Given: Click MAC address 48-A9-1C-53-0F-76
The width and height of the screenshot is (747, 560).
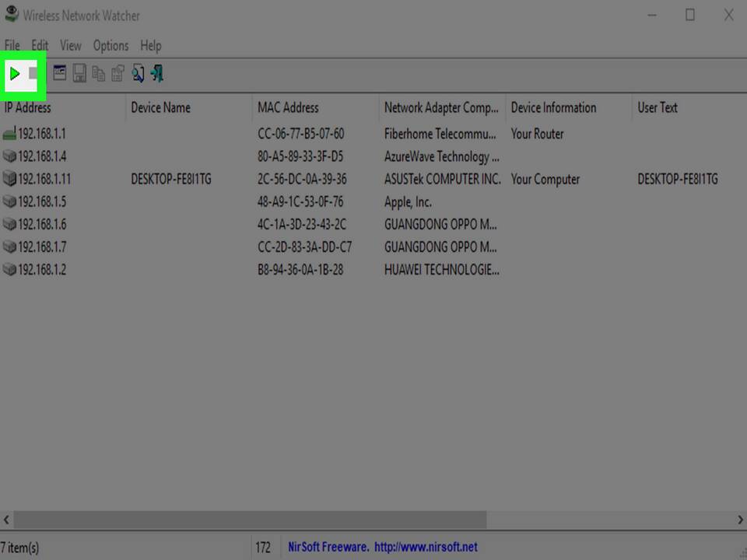Looking at the screenshot, I should (300, 201).
